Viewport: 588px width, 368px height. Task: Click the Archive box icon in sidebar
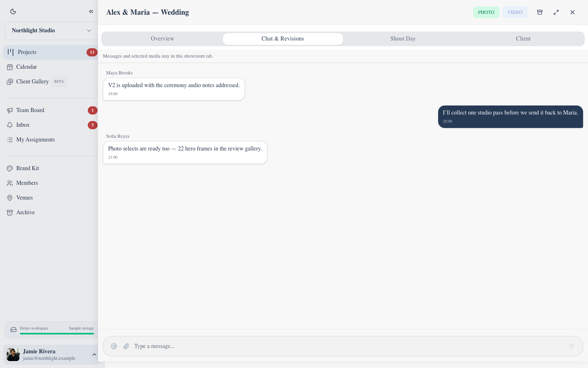click(10, 213)
